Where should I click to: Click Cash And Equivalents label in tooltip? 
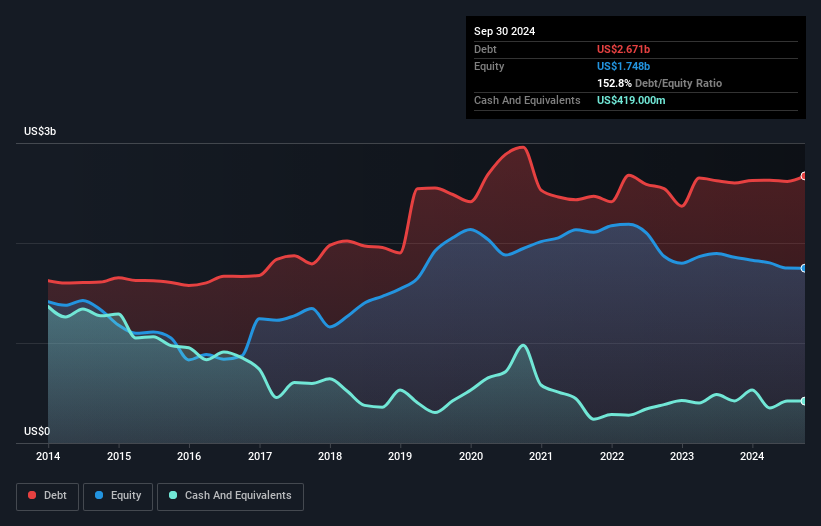(527, 100)
